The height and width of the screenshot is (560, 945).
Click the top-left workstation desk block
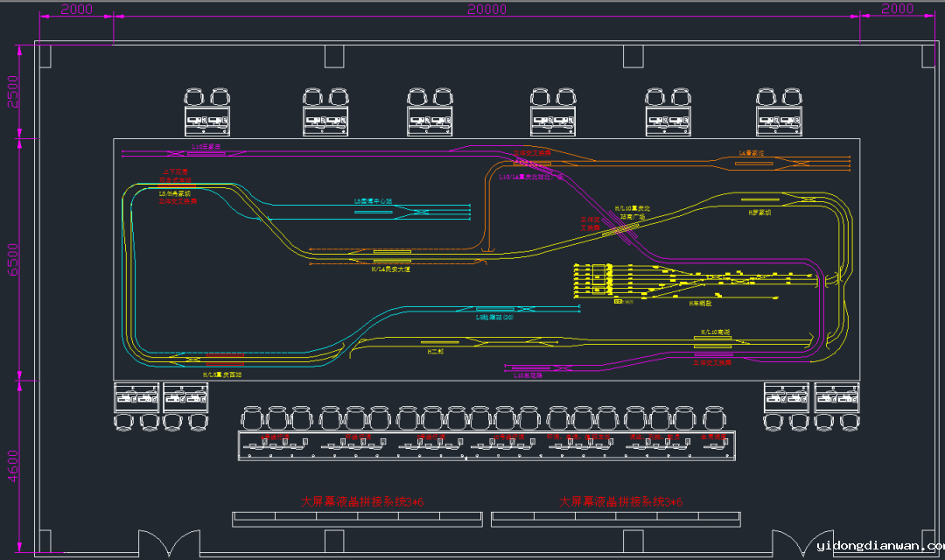207,122
